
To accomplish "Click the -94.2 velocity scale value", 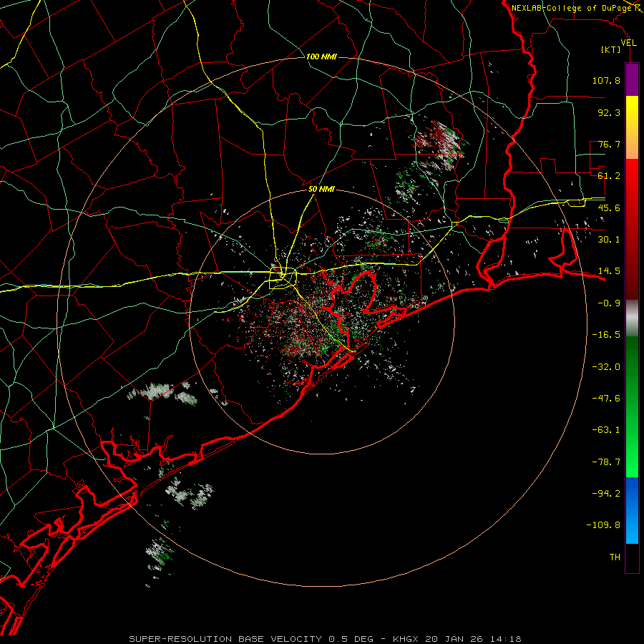I will coord(606,494).
